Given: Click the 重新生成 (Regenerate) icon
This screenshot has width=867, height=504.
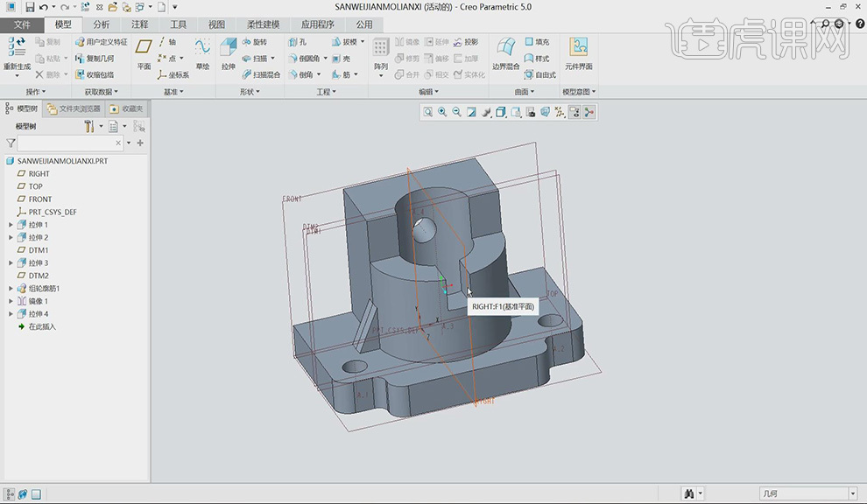Looking at the screenshot, I should [x=16, y=48].
